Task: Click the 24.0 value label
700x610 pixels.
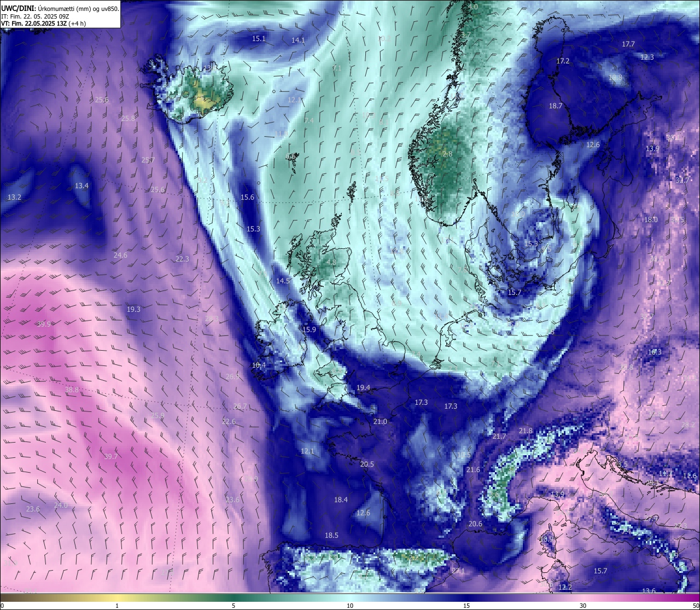Action: click(61, 506)
